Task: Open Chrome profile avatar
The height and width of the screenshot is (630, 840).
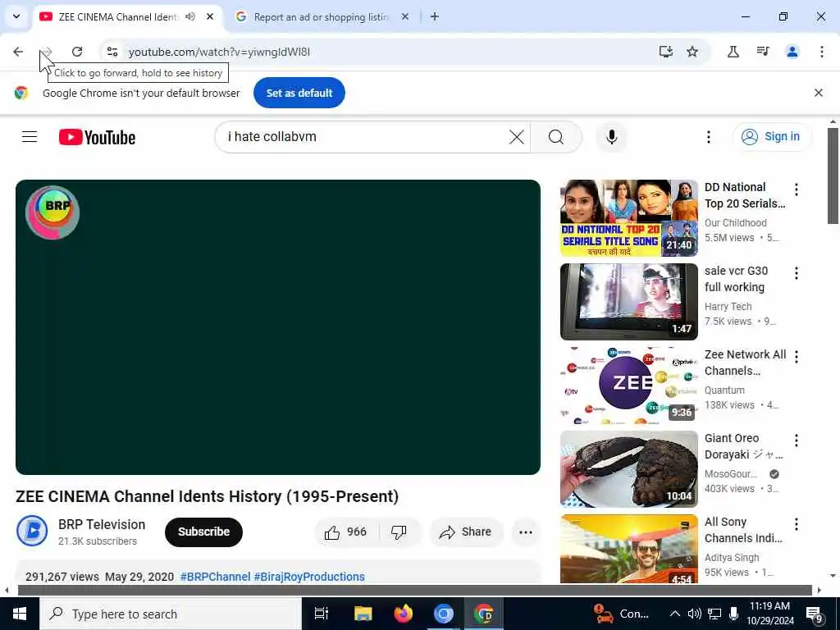Action: click(792, 52)
